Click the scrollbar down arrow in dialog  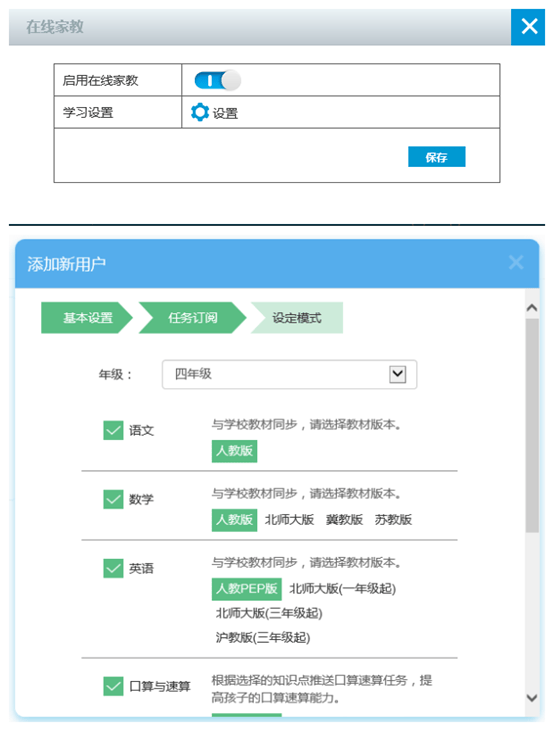coord(532,698)
